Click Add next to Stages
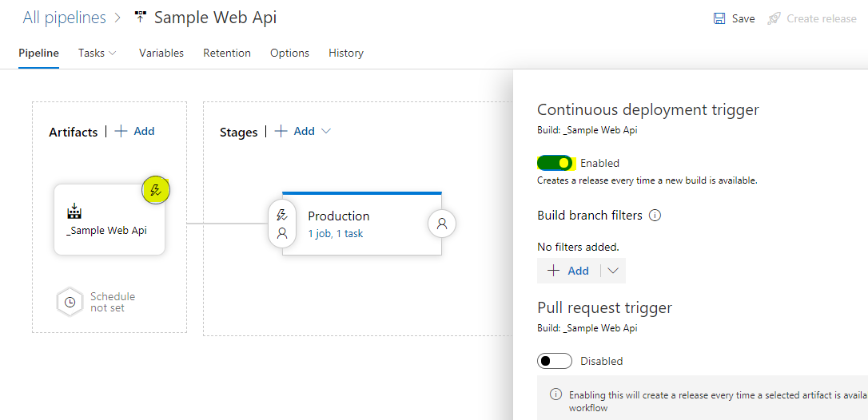Image resolution: width=868 pixels, height=420 pixels. pos(295,131)
